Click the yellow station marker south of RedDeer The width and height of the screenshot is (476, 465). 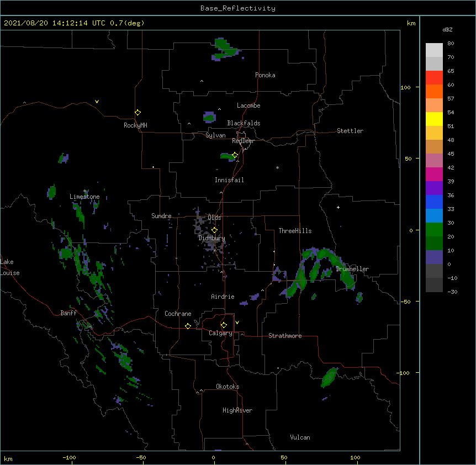(x=235, y=155)
